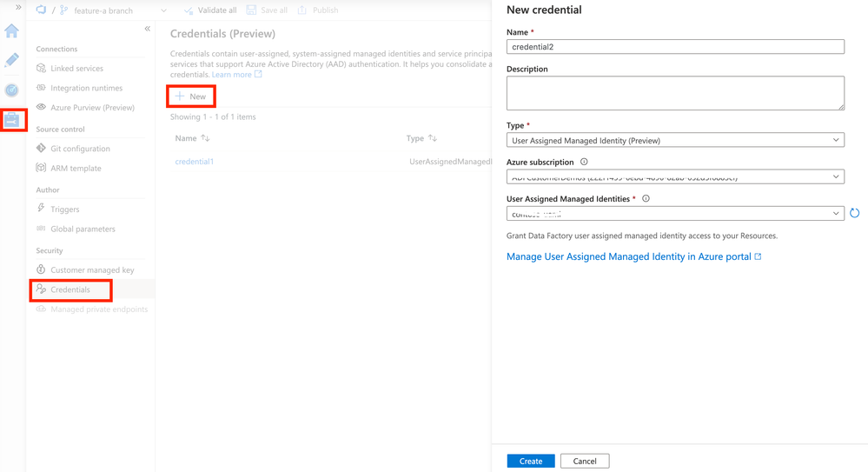The image size is (868, 472).
Task: Select Credentials in Security section
Action: [x=70, y=289]
